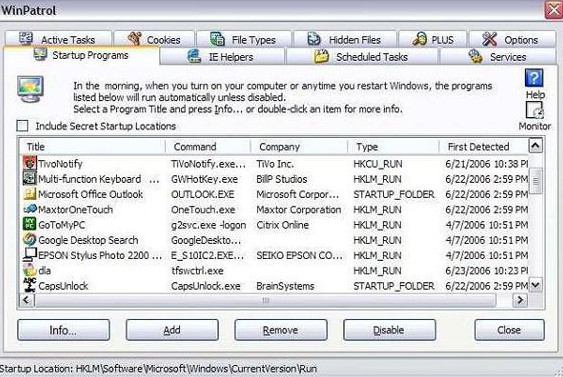The height and width of the screenshot is (377, 563).
Task: Click the HKCU_RUN type cell
Action: tap(378, 164)
